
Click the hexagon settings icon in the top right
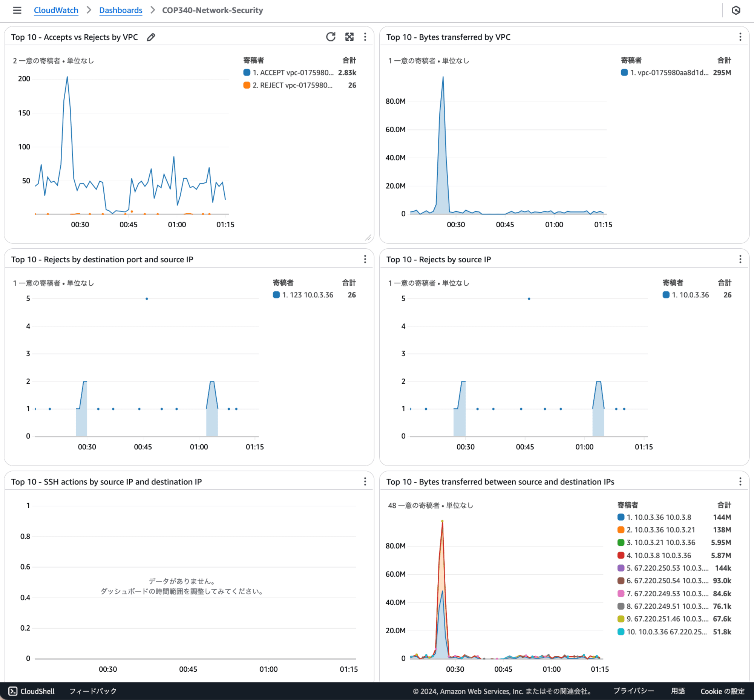736,10
